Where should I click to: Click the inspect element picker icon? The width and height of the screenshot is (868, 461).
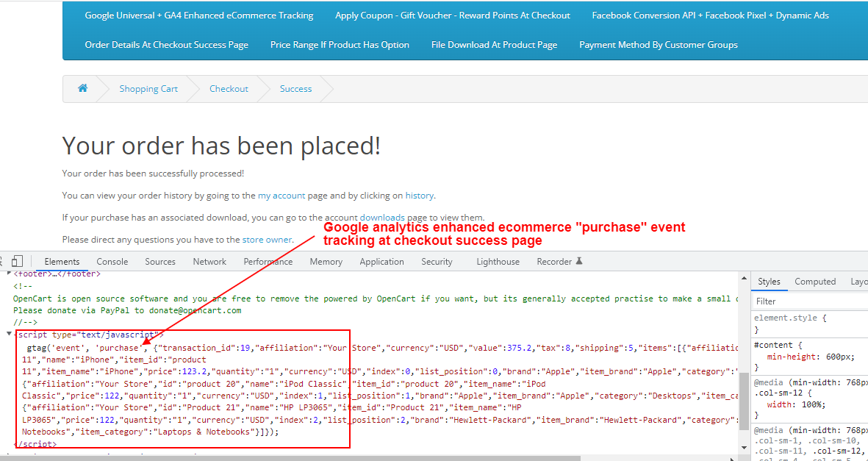(2, 261)
